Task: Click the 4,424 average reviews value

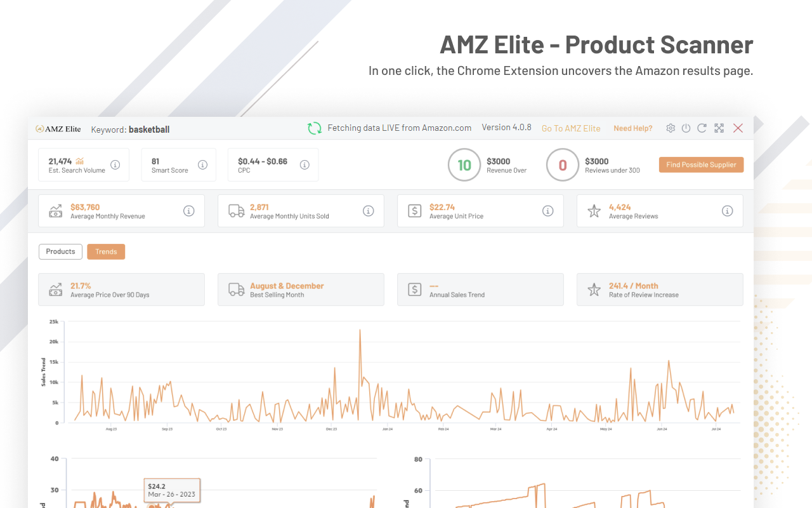Action: [x=620, y=207]
